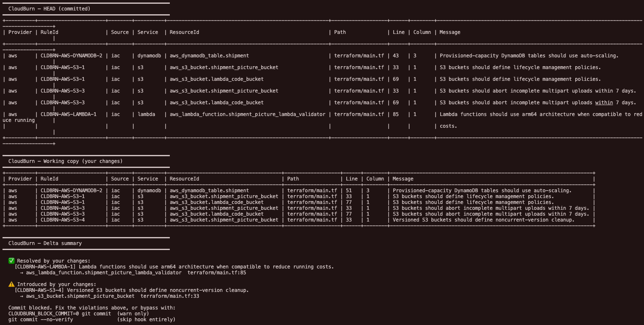Click the Message header in HEAD table
Image resolution: width=644 pixels, height=325 pixels.
pos(450,32)
